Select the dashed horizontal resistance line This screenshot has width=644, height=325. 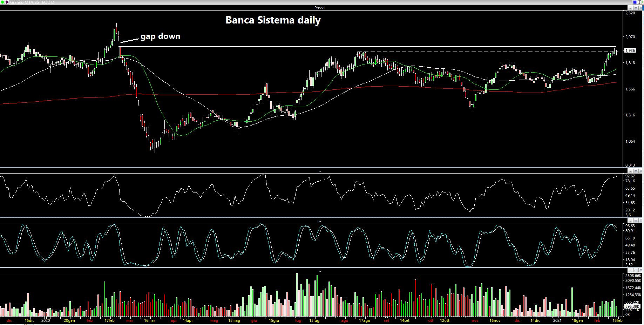pyautogui.click(x=487, y=52)
